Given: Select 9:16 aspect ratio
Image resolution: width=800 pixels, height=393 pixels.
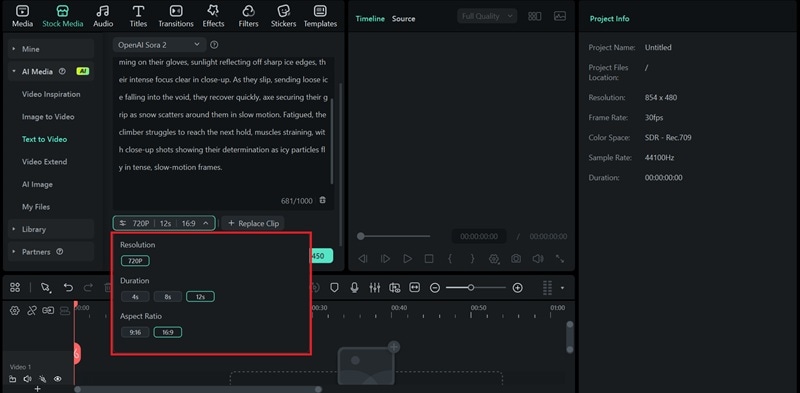Looking at the screenshot, I should pyautogui.click(x=135, y=332).
